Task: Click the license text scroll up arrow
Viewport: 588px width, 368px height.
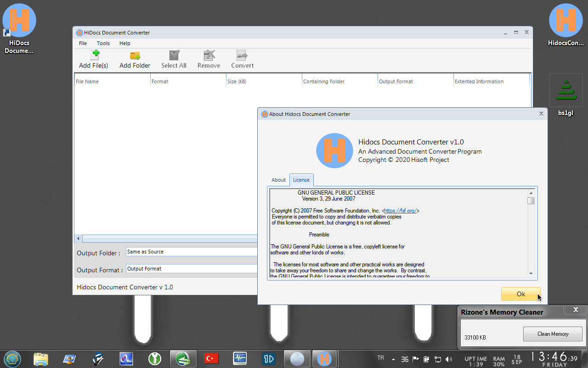Action: tap(531, 193)
